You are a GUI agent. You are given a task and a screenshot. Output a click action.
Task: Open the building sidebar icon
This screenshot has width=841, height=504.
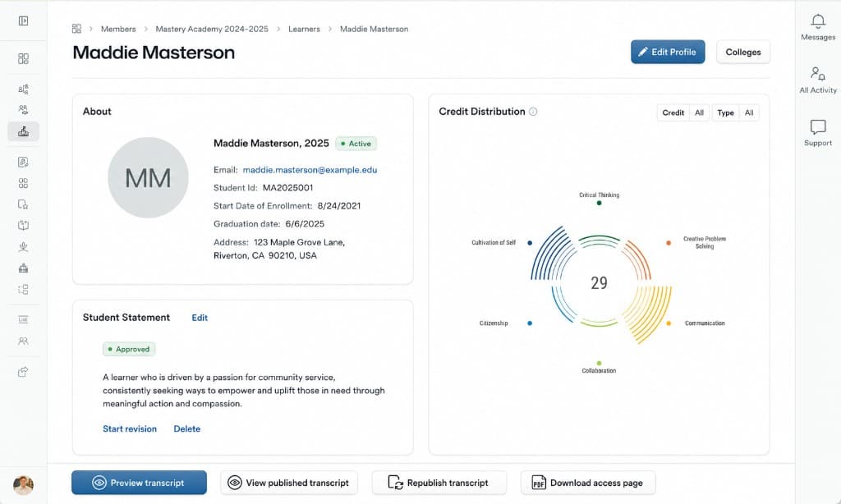pyautogui.click(x=23, y=268)
